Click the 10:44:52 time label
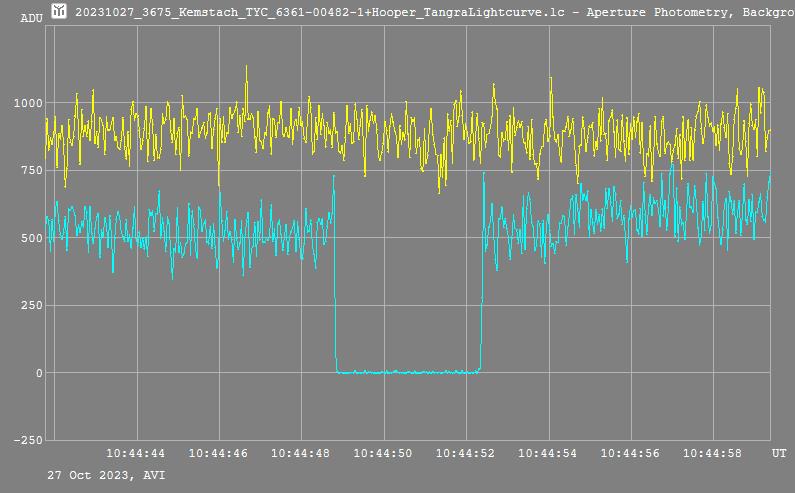 click(465, 453)
